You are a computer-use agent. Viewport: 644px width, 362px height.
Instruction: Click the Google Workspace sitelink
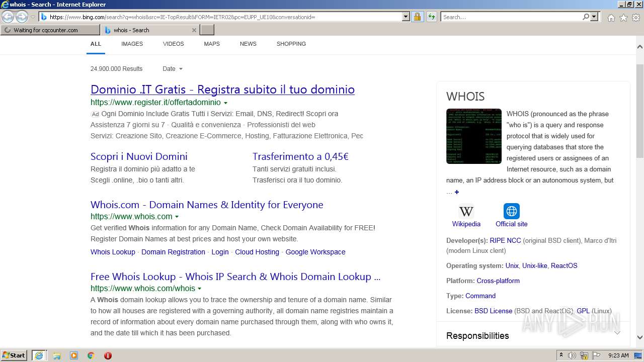click(x=315, y=252)
